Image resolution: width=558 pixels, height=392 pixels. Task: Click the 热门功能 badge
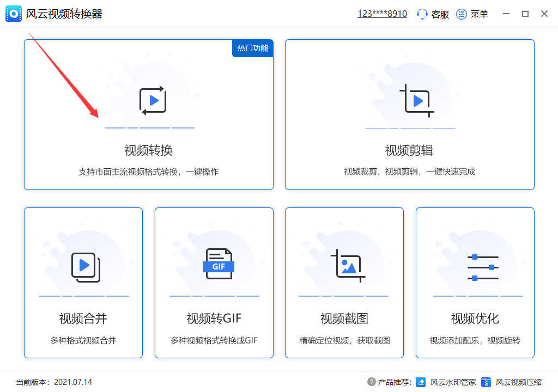253,48
